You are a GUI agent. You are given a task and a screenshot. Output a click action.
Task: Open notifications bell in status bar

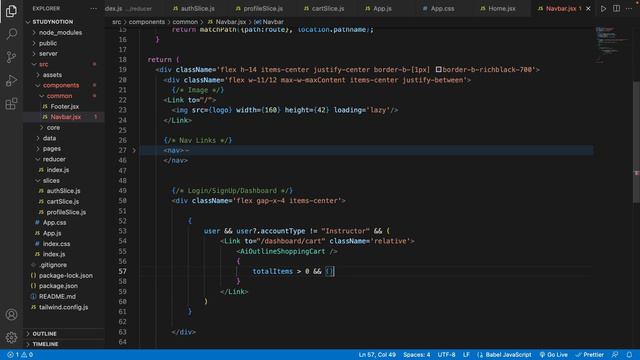click(629, 355)
